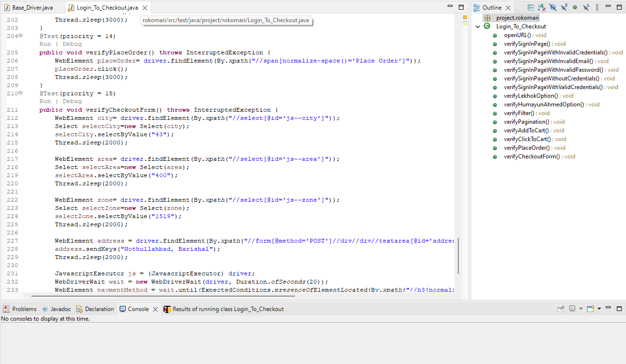Click the Display Selected Console icon
This screenshot has width=626, height=364.
(572, 309)
